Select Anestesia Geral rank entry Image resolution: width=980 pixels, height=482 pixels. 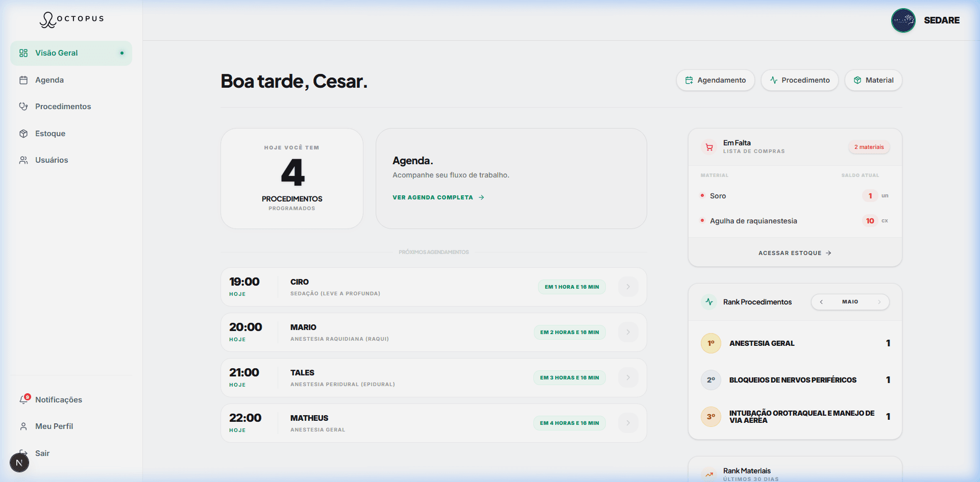pos(795,343)
